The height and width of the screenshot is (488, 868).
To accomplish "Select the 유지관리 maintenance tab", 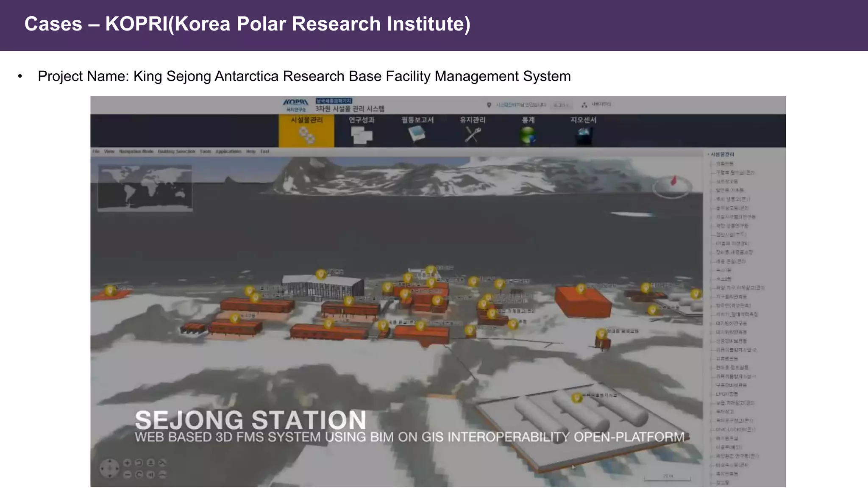I will coord(473,130).
